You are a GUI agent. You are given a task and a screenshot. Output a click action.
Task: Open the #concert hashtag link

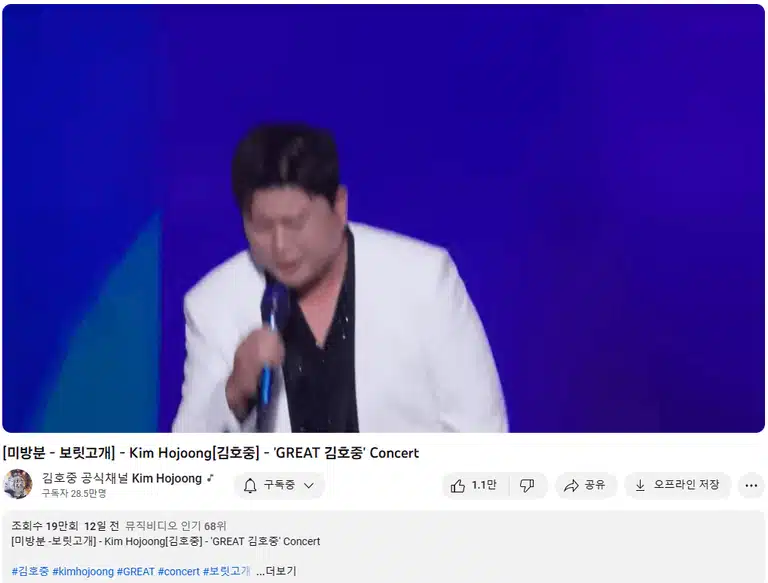coord(179,571)
